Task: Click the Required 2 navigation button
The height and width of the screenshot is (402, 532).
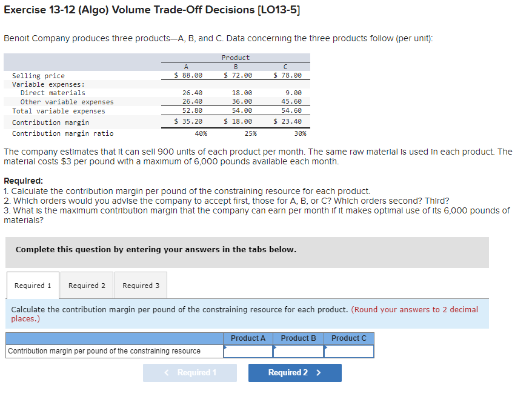Action: [294, 372]
